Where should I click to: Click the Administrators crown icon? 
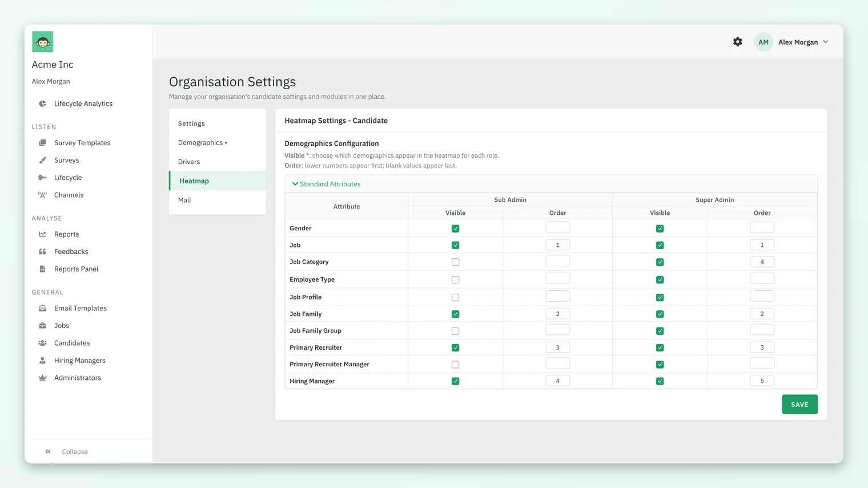tap(42, 378)
